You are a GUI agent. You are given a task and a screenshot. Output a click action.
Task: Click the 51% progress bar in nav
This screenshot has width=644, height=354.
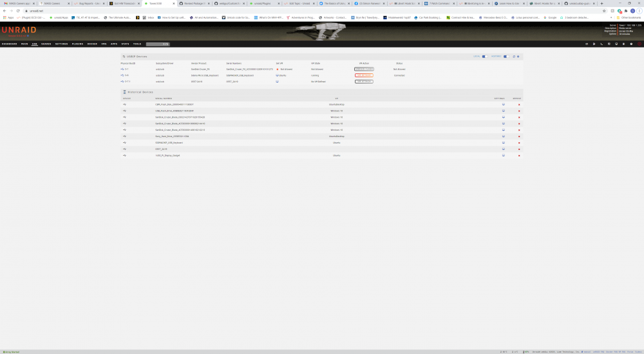pos(158,44)
